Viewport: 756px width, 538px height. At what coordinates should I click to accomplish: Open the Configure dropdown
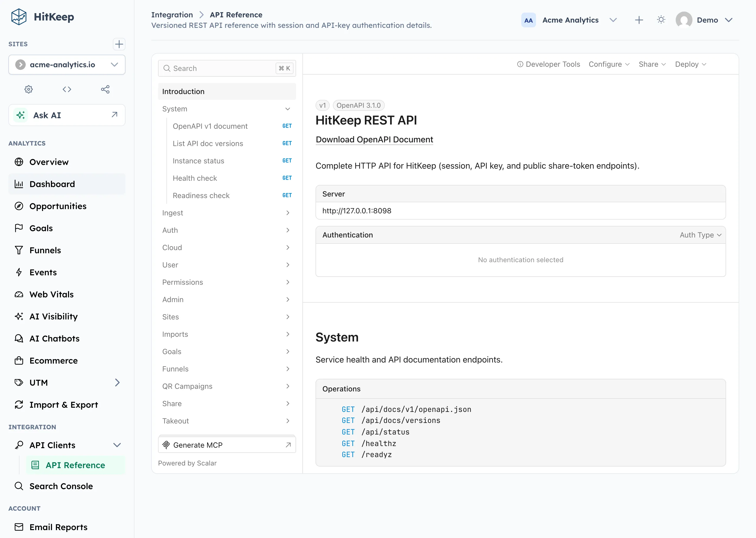click(x=609, y=64)
